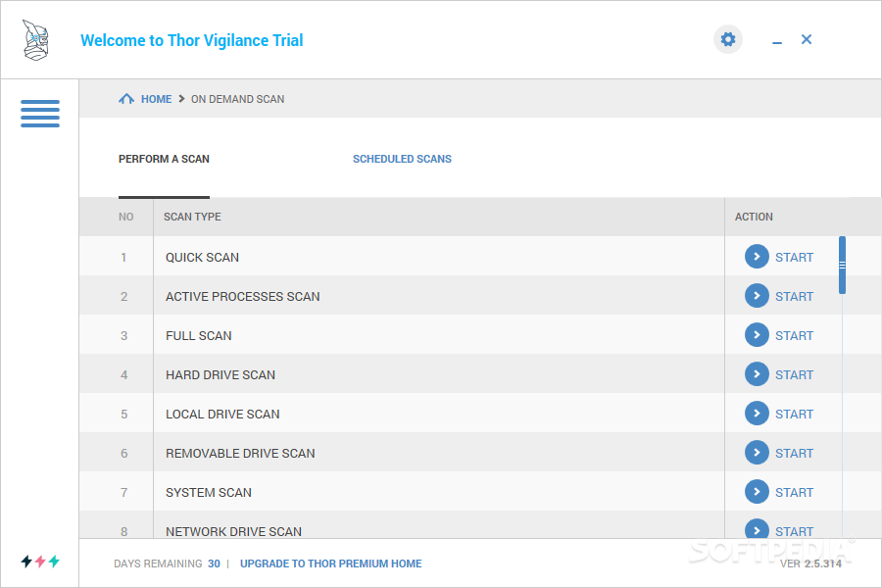Viewport: 882px width, 588px height.
Task: Click the Network Drive Scan arrow icon
Action: 757,529
